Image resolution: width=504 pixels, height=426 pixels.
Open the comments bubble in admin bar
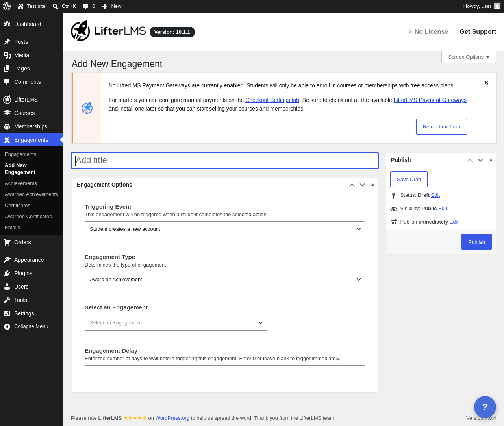click(86, 6)
